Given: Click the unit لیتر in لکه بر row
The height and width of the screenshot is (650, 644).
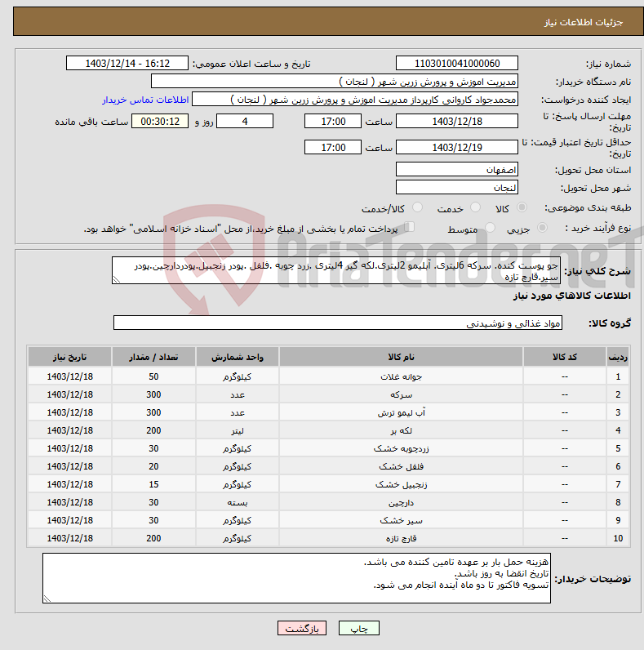Looking at the screenshot, I should pos(237,430).
